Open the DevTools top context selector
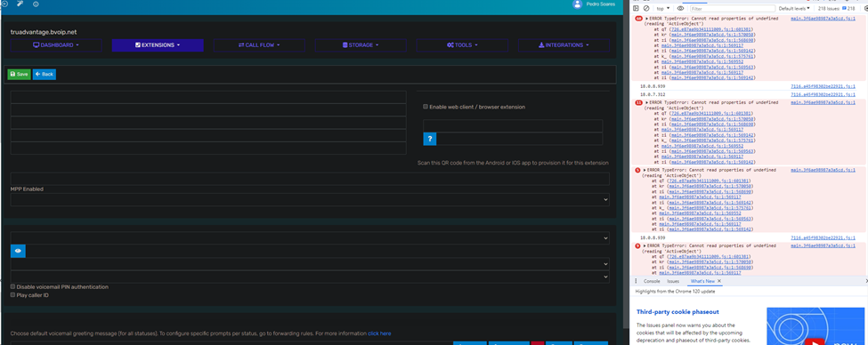Image resolution: width=868 pixels, height=345 pixels. click(x=662, y=8)
